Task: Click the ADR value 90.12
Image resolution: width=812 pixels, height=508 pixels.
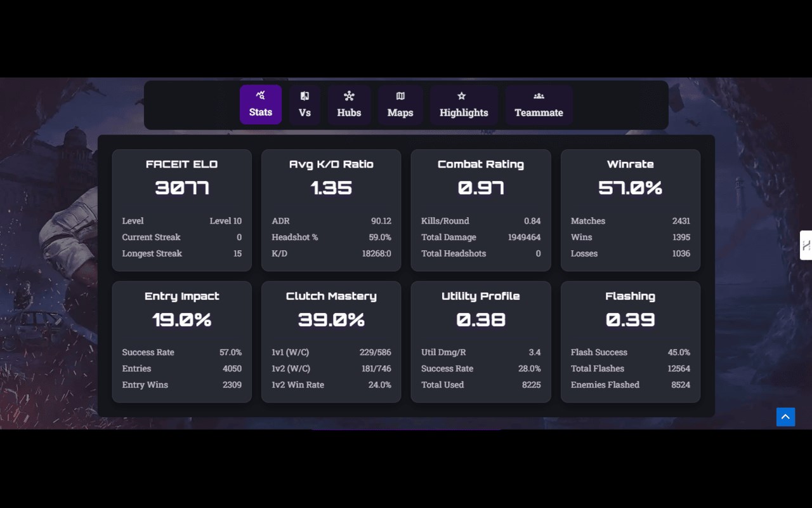Action: [381, 221]
